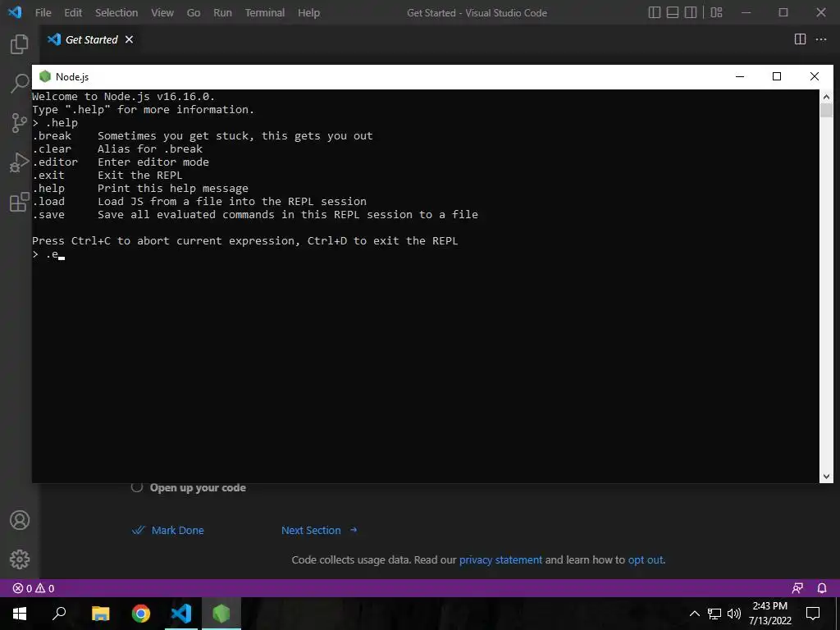This screenshot has width=840, height=630.
Task: Click Node.js taskbar icon
Action: click(x=221, y=614)
